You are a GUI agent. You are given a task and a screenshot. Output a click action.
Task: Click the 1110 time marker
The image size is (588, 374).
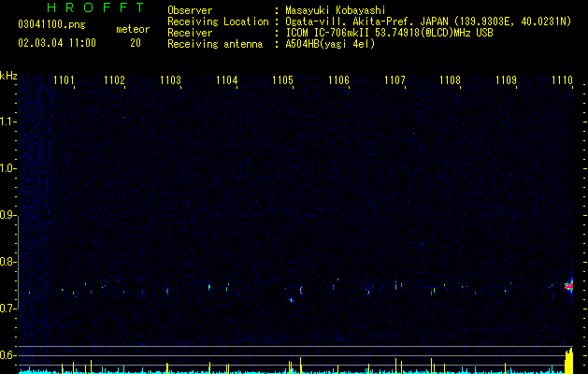(562, 80)
